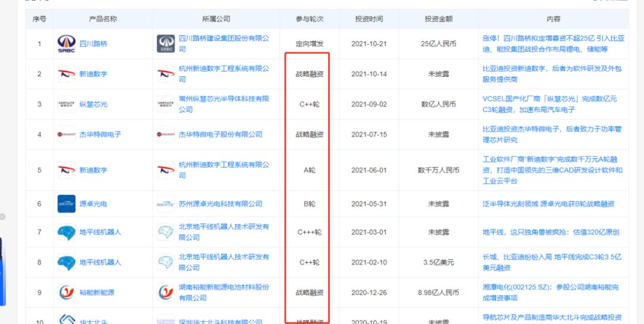The width and height of the screenshot is (644, 324).
Task: Open the 杰华特微电子 product link
Action: [100, 135]
